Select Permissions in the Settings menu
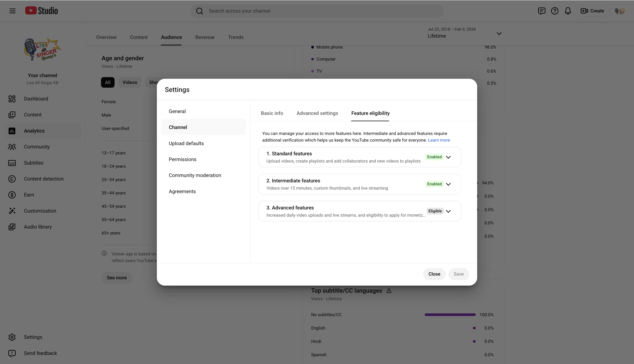The image size is (634, 364). (203, 159)
